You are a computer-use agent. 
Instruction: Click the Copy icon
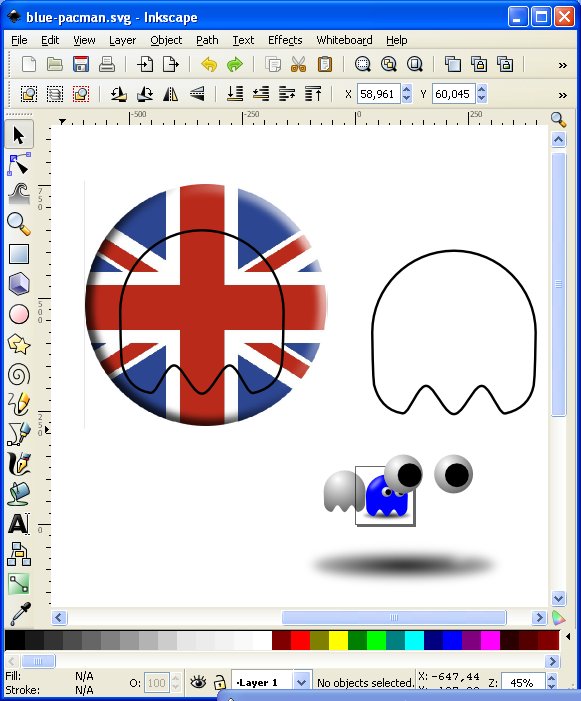pyautogui.click(x=273, y=64)
